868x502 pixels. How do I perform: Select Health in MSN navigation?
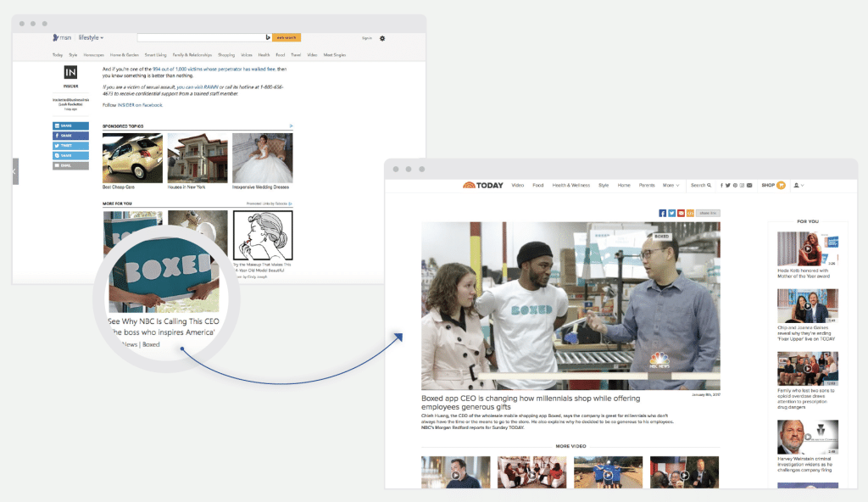tap(264, 55)
